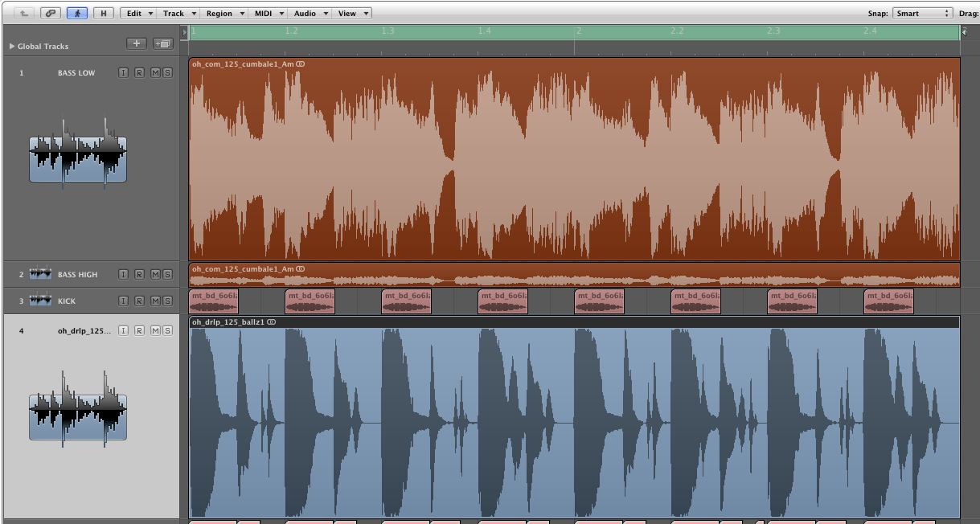Click the duplicate track button
This screenshot has height=524, width=980.
[x=163, y=44]
